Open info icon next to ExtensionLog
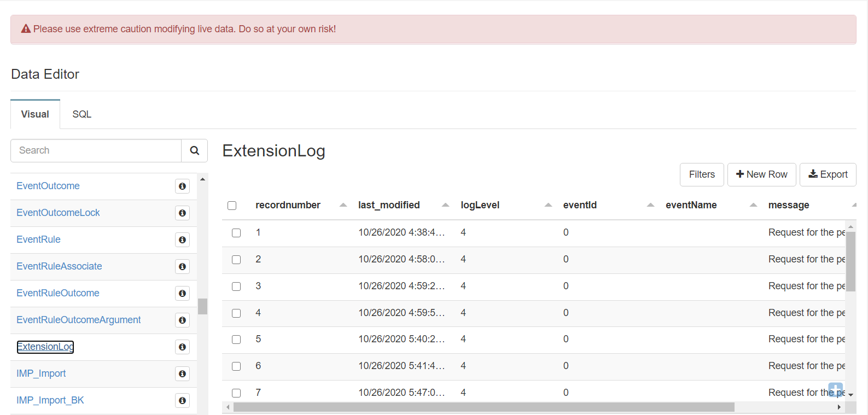The image size is (868, 415). (x=182, y=347)
